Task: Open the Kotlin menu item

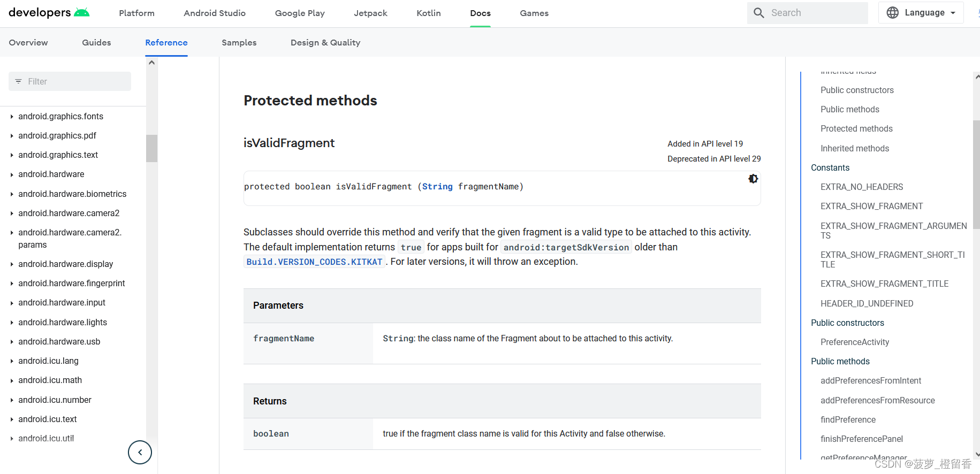Action: pos(428,13)
